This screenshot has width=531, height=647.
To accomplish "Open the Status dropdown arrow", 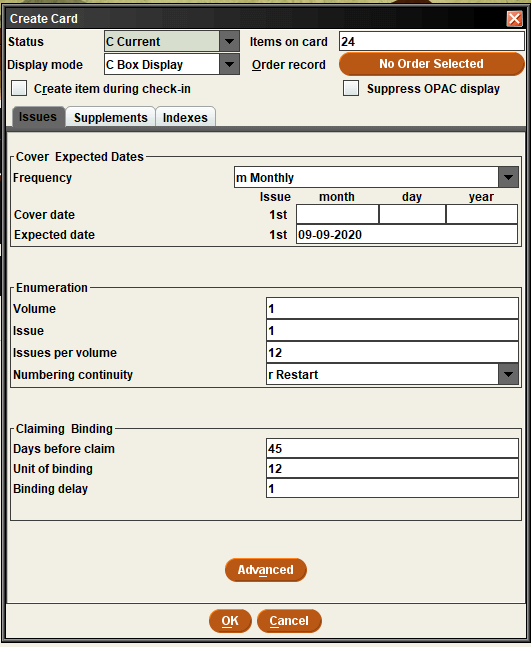I will [229, 41].
